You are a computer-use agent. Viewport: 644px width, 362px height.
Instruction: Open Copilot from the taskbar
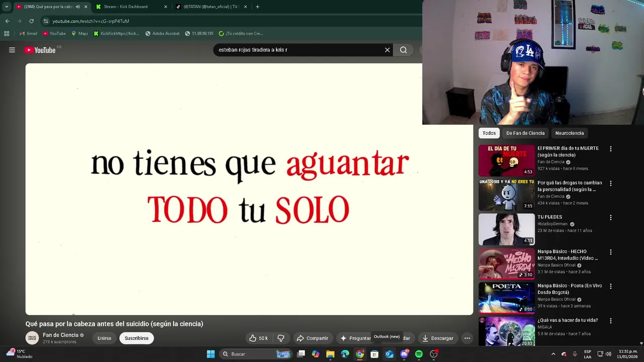click(x=315, y=354)
